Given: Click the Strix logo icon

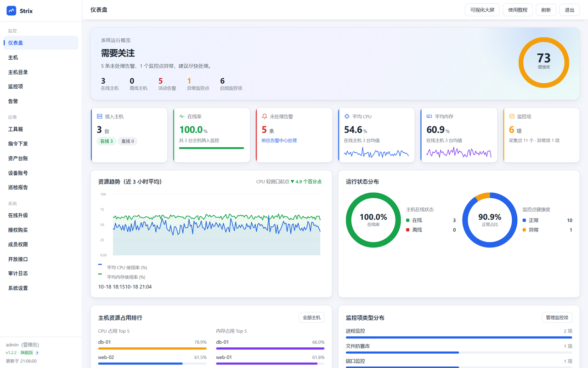Looking at the screenshot, I should (11, 11).
